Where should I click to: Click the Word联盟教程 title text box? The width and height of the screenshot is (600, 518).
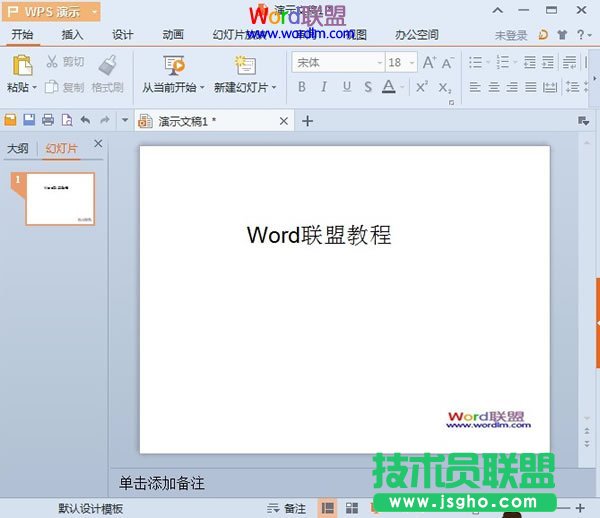319,235
